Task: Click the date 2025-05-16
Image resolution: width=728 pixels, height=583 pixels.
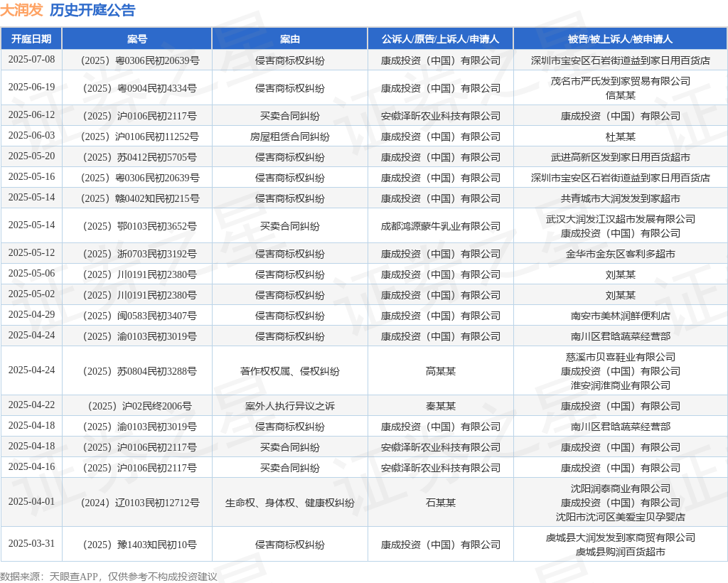Action: tap(31, 177)
